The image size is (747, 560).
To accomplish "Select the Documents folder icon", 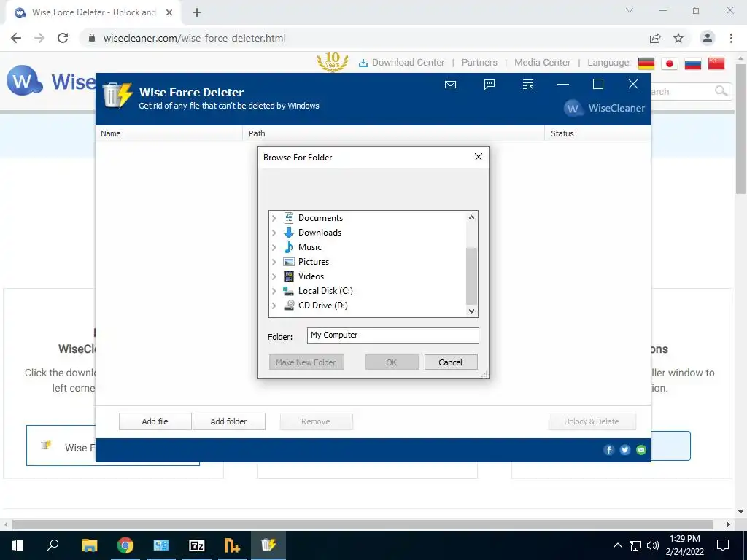I will tap(289, 218).
